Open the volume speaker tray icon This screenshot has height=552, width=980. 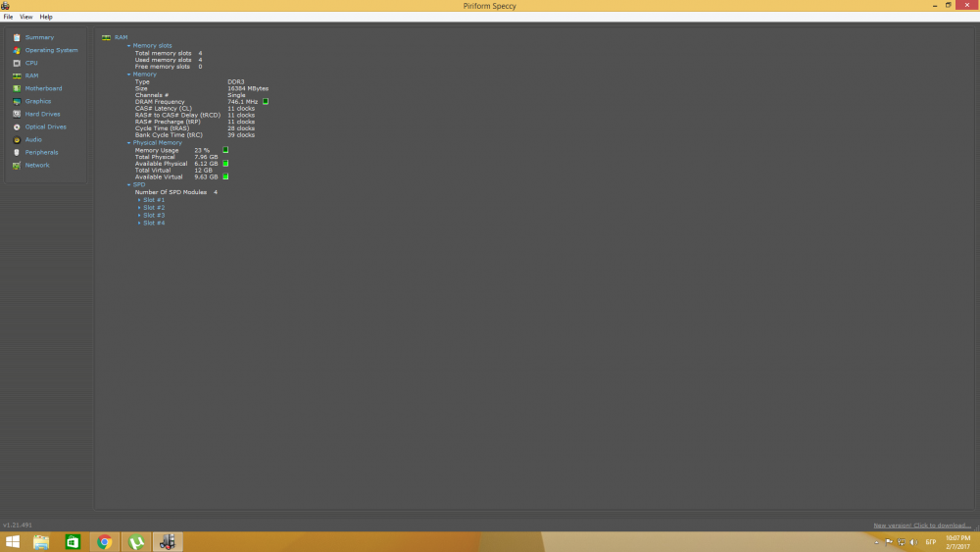pos(913,542)
